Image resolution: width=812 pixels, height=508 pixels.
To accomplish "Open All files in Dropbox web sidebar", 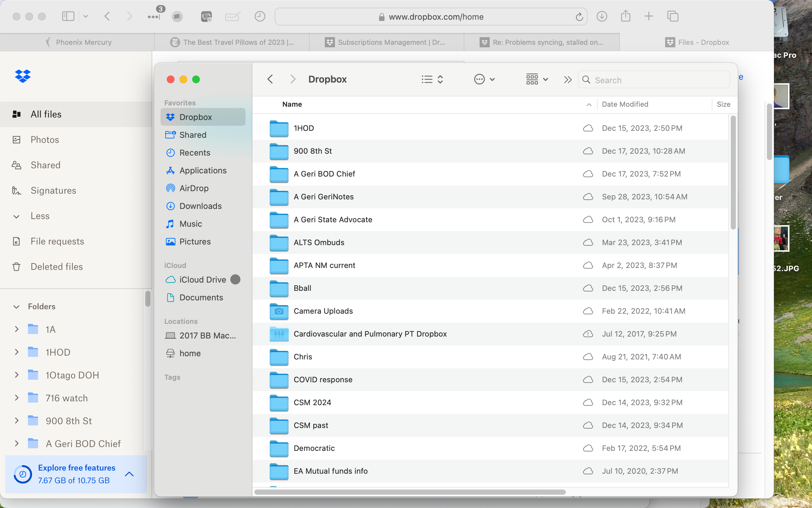I will tap(76, 114).
